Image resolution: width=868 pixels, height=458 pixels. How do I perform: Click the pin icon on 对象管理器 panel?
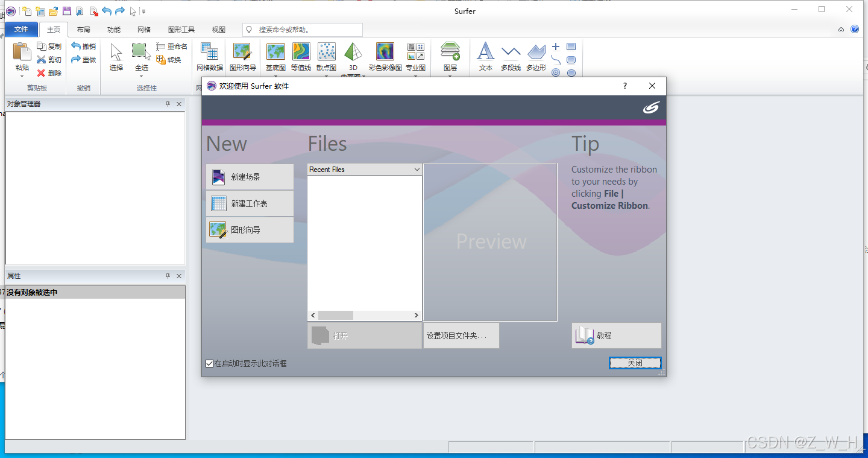(168, 104)
